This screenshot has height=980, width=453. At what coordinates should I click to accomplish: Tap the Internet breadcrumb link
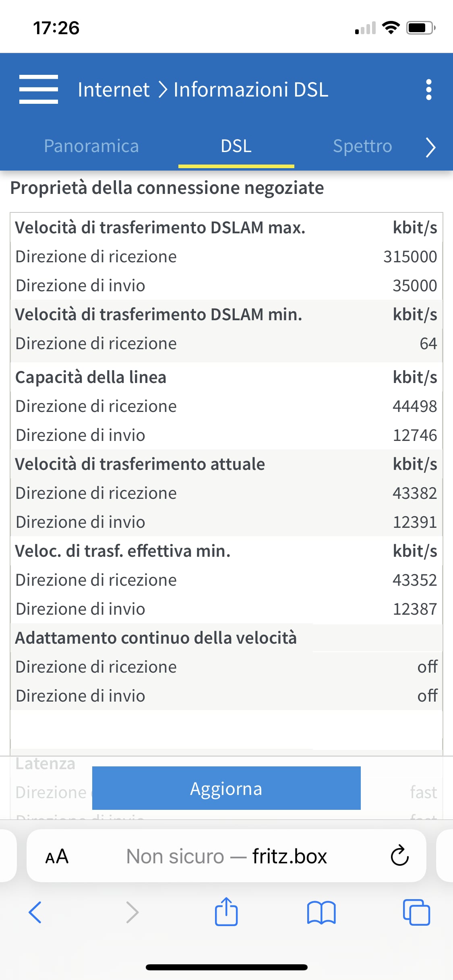click(114, 89)
